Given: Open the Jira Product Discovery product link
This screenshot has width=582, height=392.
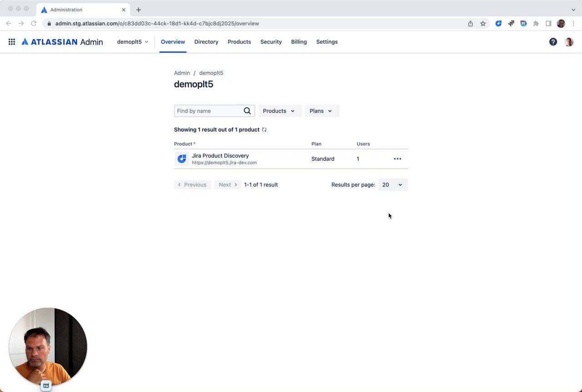Looking at the screenshot, I should (220, 155).
